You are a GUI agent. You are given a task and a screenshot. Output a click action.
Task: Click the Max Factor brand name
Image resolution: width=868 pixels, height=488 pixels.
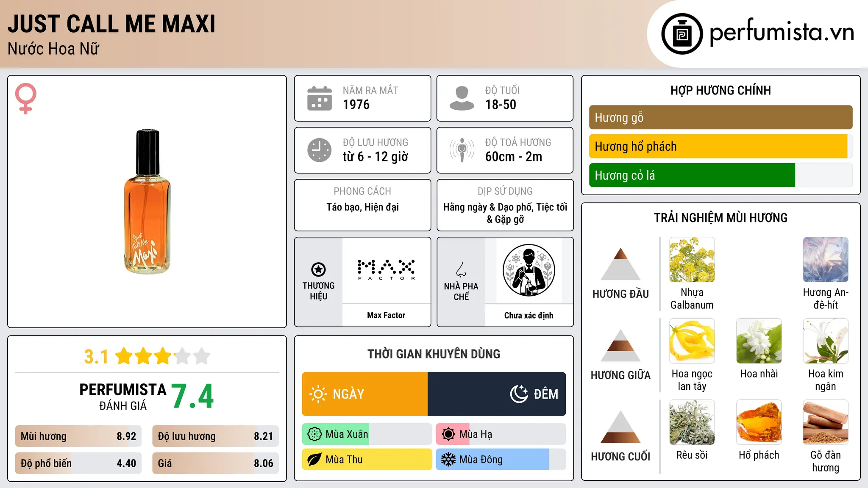coord(386,315)
